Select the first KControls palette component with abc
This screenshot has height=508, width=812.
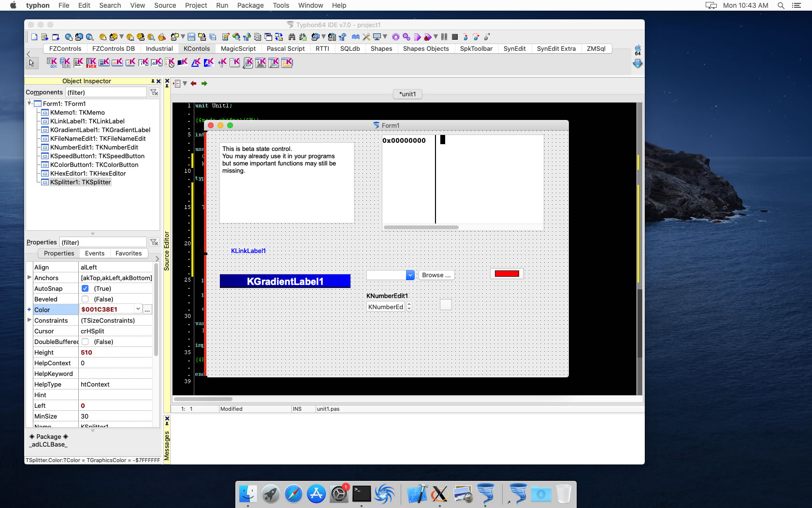52,62
